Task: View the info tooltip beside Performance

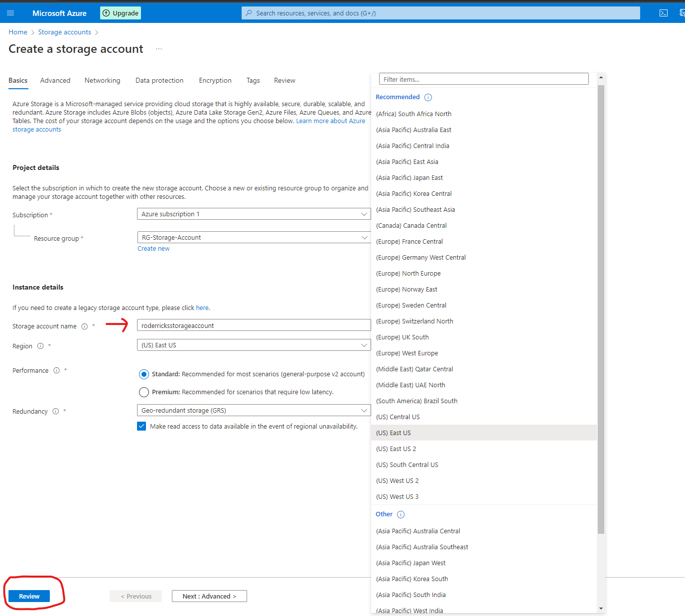Action: click(56, 370)
